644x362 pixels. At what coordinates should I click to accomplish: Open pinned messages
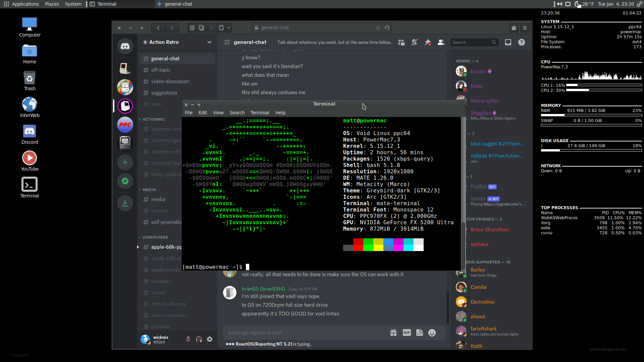click(428, 42)
